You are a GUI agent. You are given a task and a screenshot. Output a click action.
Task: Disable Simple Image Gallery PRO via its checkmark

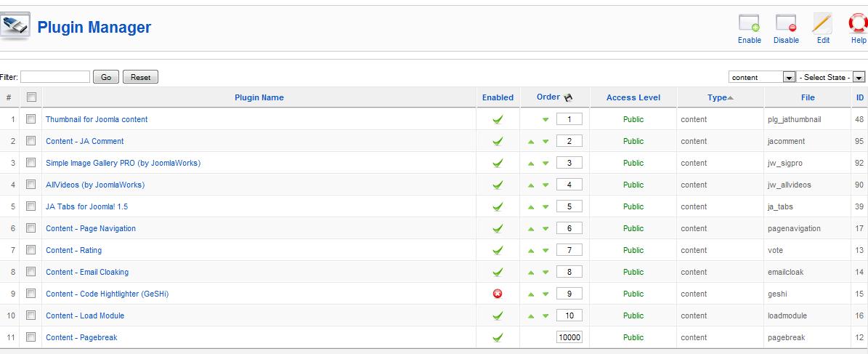(498, 163)
